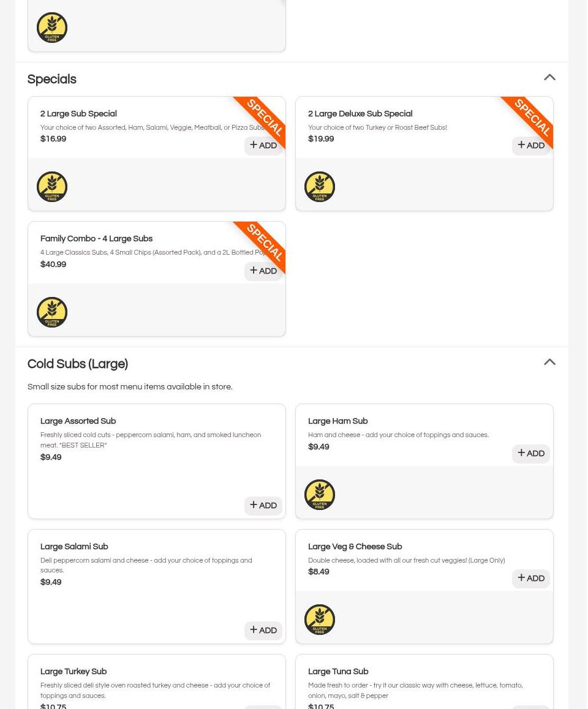Click the Cold Subs (Large) heading
The width and height of the screenshot is (588, 709).
click(78, 364)
